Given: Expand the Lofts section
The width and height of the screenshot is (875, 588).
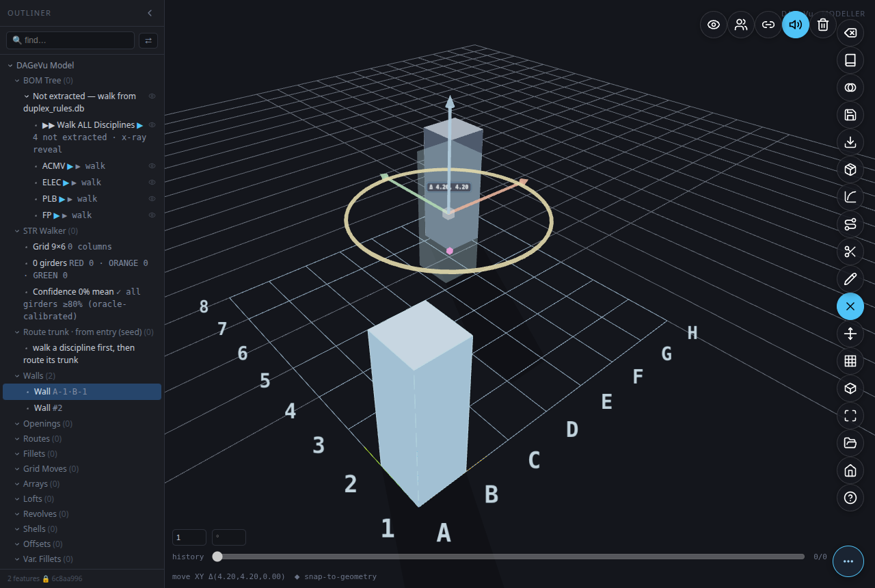Looking at the screenshot, I should (17, 499).
